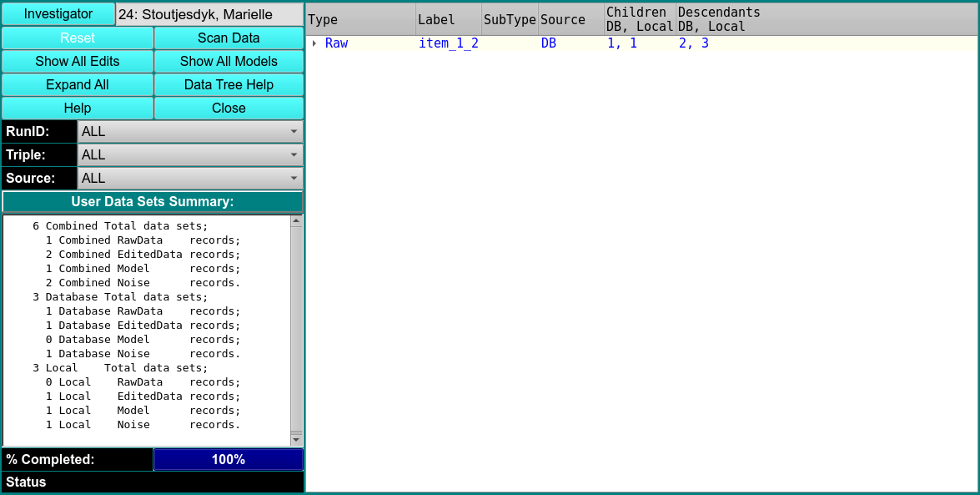980x495 pixels.
Task: Close the data tree dialog
Action: pos(229,109)
